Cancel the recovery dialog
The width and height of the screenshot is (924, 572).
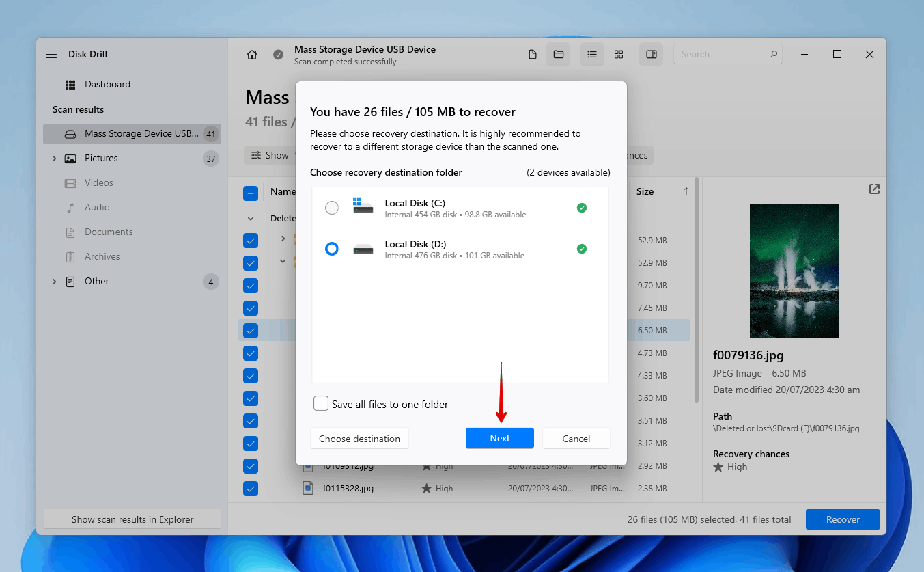[576, 439]
